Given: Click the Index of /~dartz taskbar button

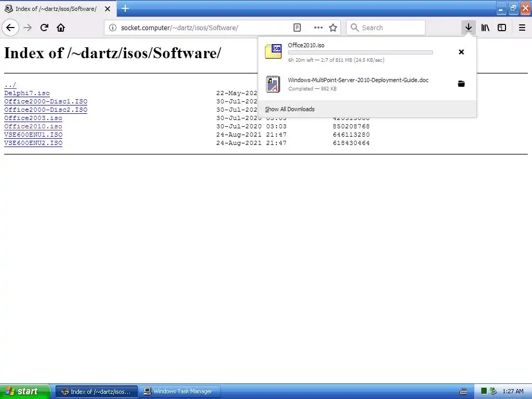Looking at the screenshot, I should (x=97, y=392).
